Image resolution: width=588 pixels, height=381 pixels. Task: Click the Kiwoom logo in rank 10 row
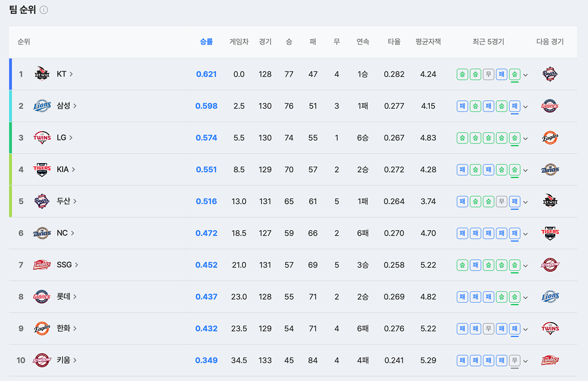[42, 360]
